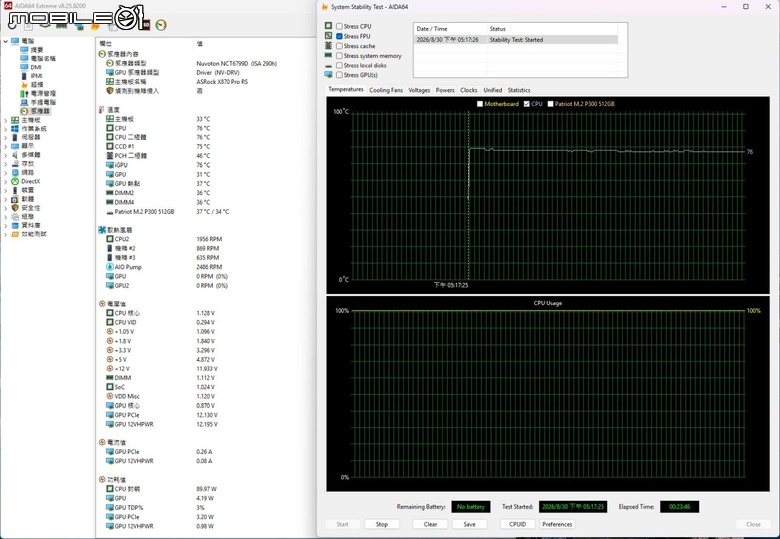Click the 裝置 devices icon
This screenshot has width=780, height=539.
pos(15,190)
